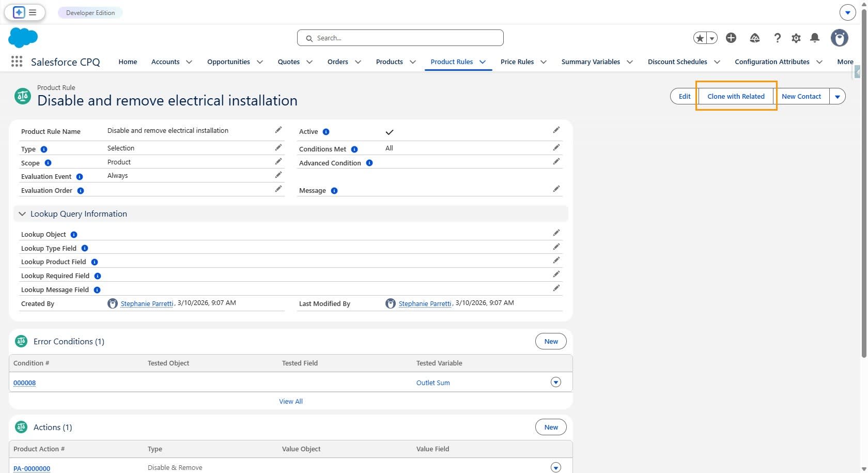Switch to the Quotes tab
Image resolution: width=868 pixels, height=473 pixels.
point(289,62)
